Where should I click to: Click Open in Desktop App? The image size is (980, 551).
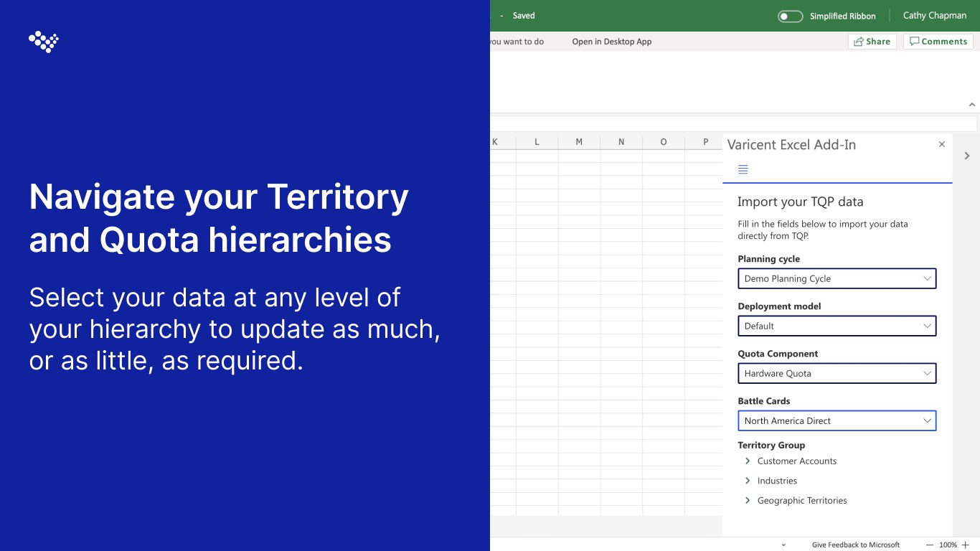click(612, 42)
